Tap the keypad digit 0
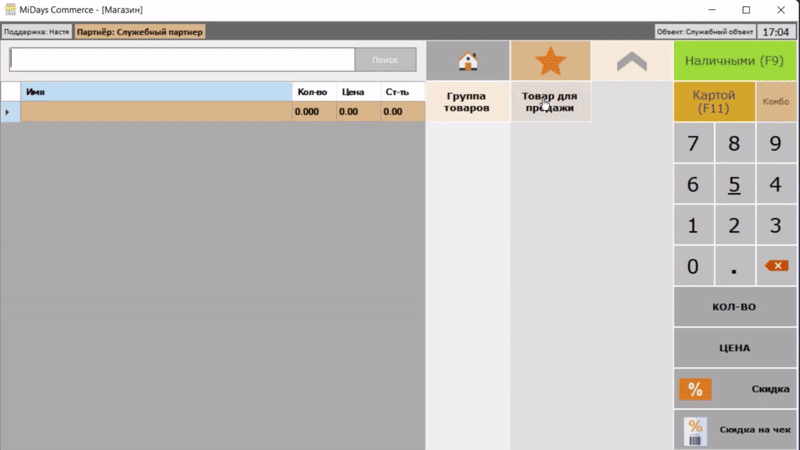This screenshot has height=450, width=800. (x=693, y=266)
